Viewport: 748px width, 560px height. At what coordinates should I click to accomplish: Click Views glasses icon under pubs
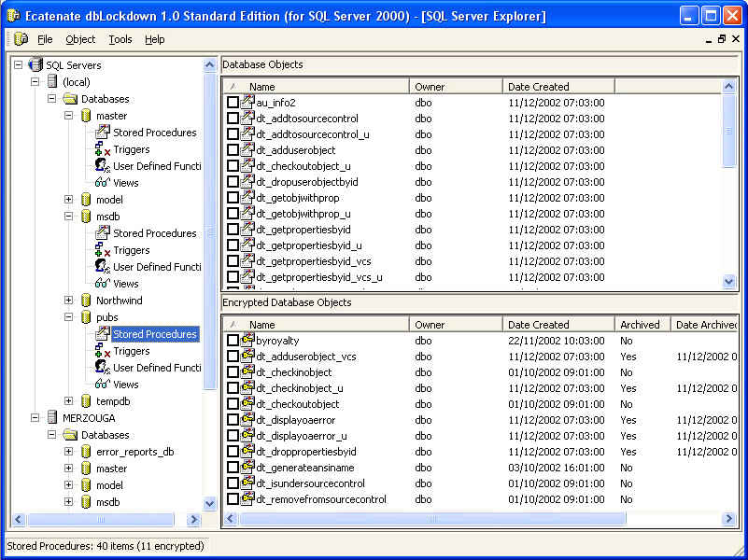coord(103,385)
